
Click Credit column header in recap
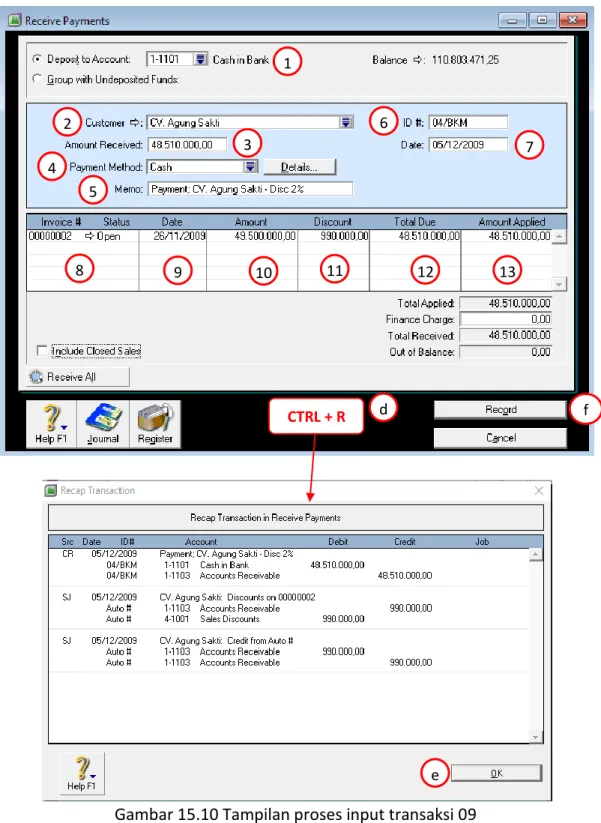point(405,541)
